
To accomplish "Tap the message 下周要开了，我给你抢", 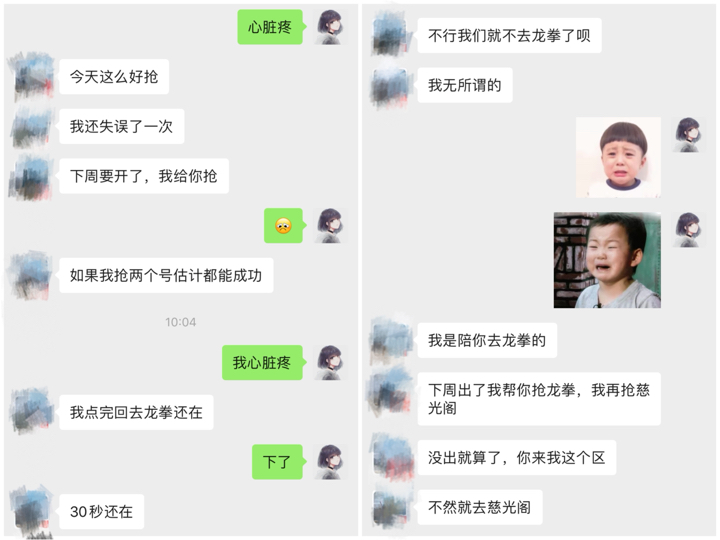I will (x=144, y=176).
